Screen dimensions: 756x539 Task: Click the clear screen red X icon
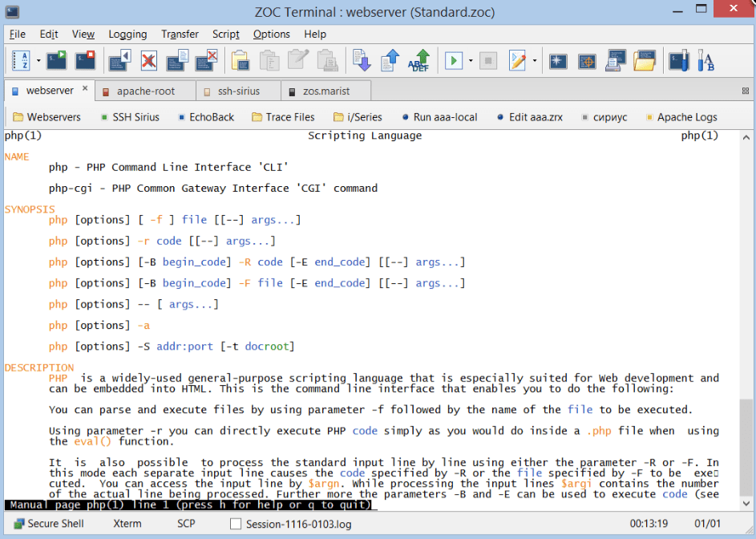coord(149,61)
